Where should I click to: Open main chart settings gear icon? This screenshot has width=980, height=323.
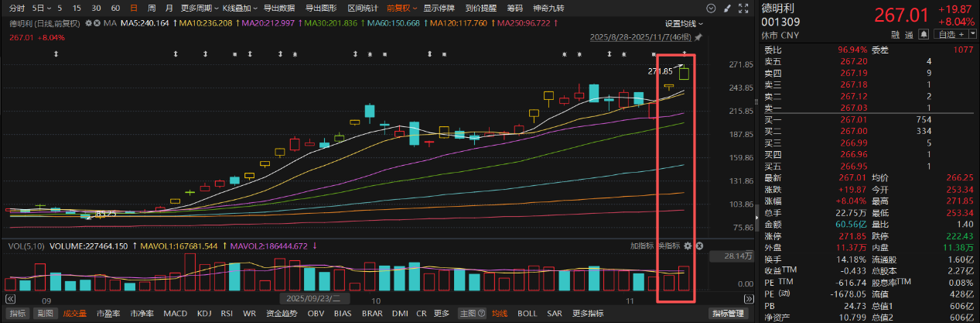click(x=88, y=23)
